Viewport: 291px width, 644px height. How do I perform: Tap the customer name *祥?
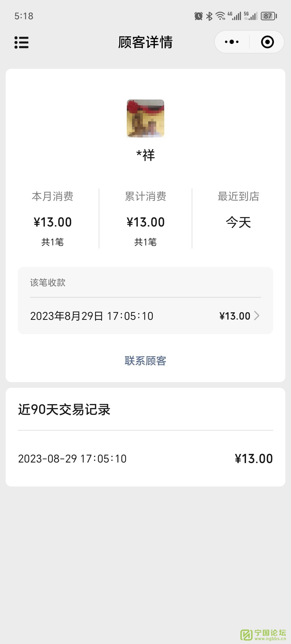pyautogui.click(x=145, y=155)
